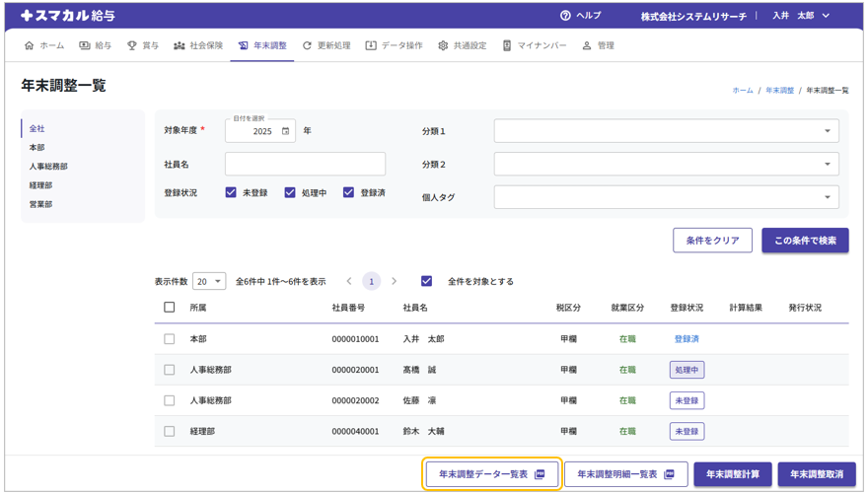This screenshot has width=868, height=494.
Task: Toggle the 処理中 status checkbox
Action: (x=290, y=193)
